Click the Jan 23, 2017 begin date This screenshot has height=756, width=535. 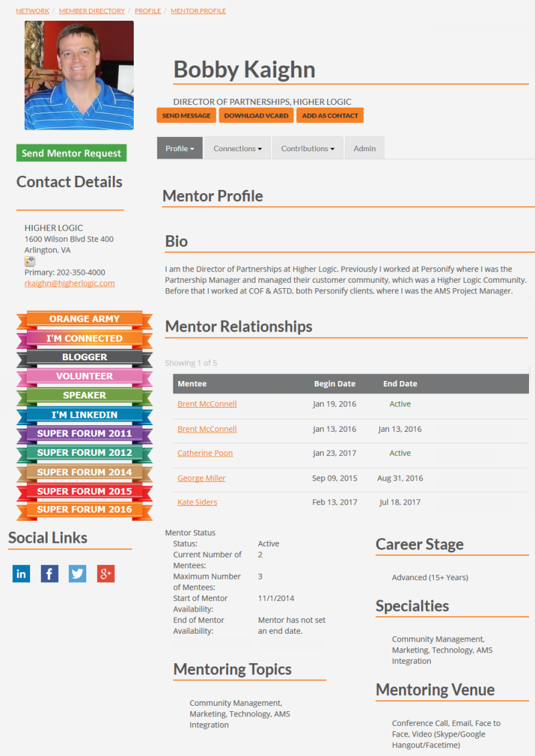pyautogui.click(x=335, y=453)
